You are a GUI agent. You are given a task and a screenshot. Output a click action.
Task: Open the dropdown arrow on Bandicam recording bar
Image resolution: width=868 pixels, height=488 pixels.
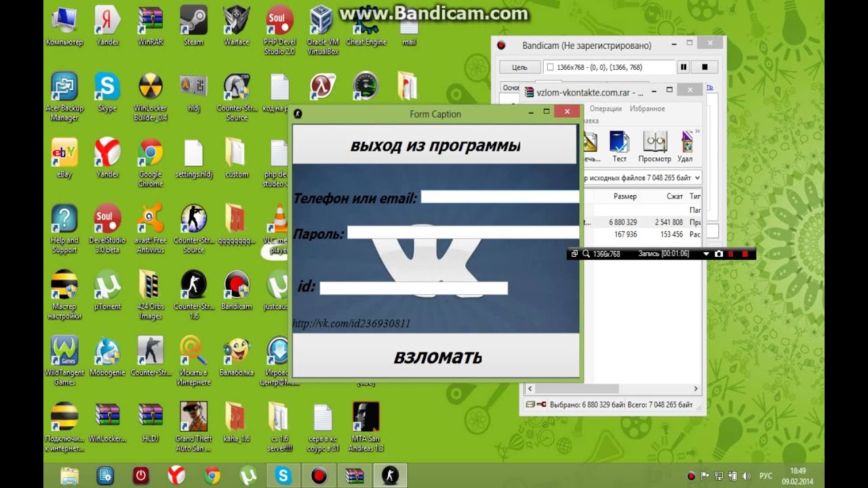pyautogui.click(x=707, y=253)
